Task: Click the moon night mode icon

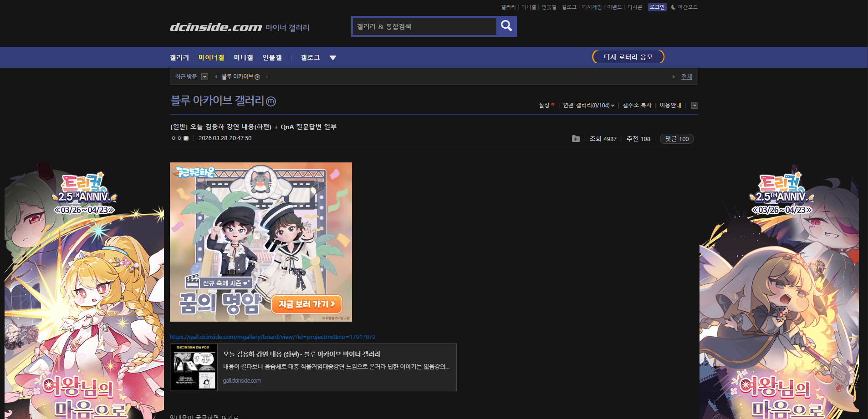Action: 673,7
